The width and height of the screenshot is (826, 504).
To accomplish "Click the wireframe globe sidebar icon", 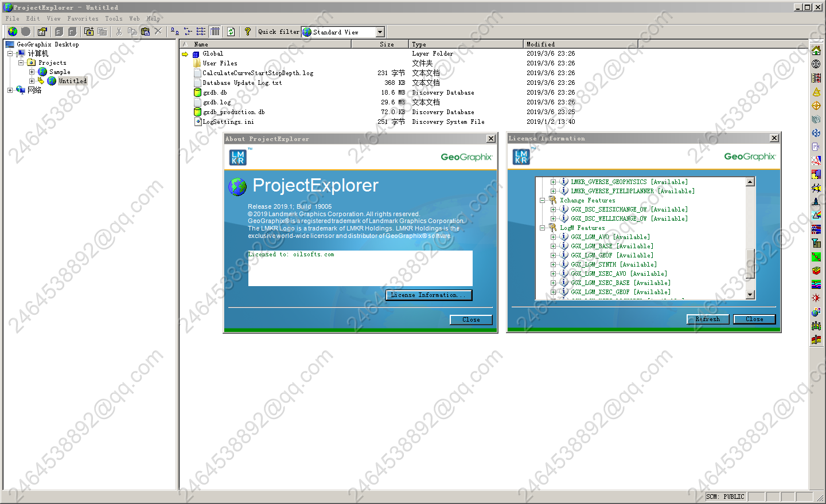I will click(816, 64).
